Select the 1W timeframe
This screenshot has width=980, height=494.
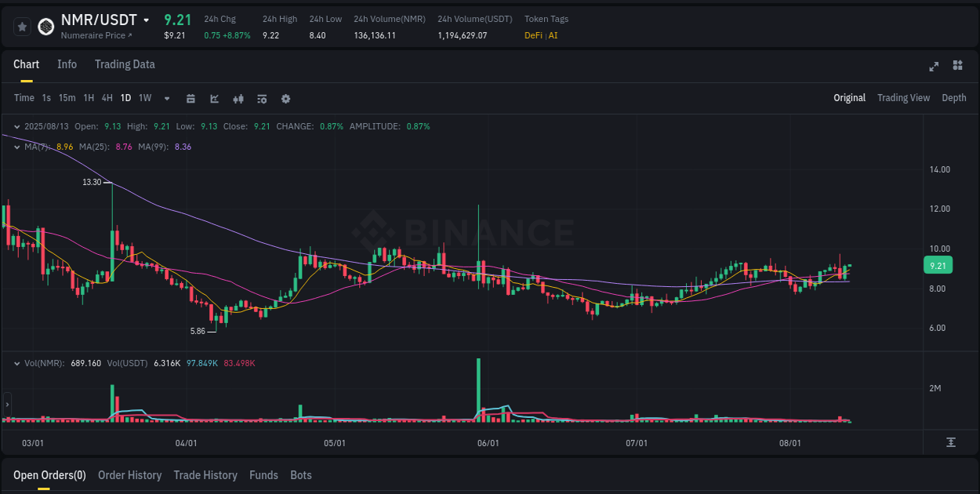(144, 99)
